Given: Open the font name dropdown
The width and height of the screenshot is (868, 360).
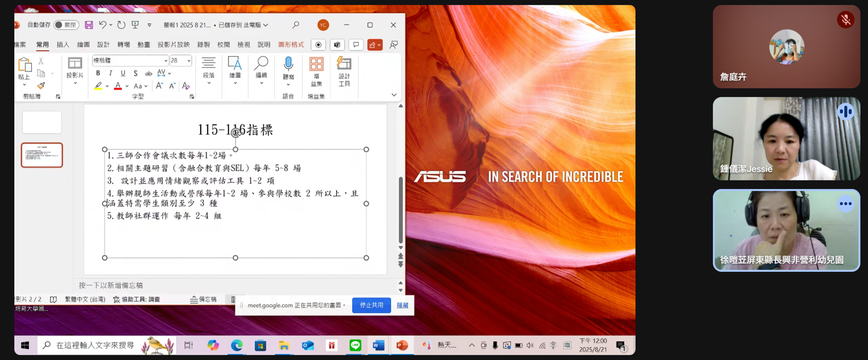Looking at the screenshot, I should 165,61.
